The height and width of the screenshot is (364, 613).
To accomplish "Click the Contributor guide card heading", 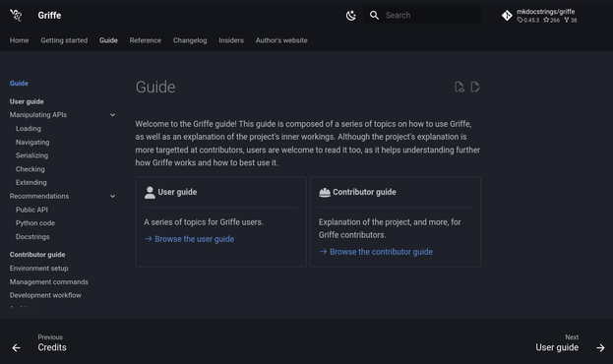I will (x=364, y=192).
